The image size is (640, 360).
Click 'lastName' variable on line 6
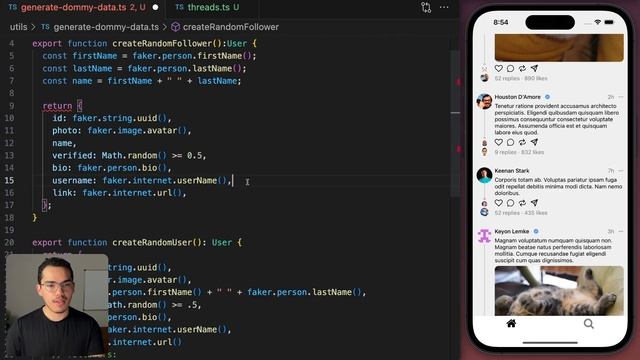tap(92, 68)
